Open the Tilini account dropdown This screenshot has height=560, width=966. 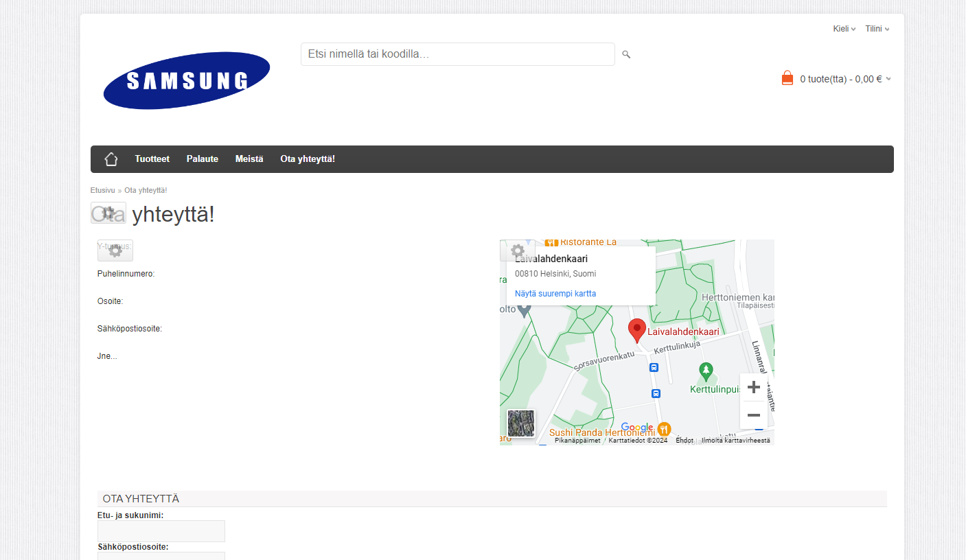click(x=877, y=29)
